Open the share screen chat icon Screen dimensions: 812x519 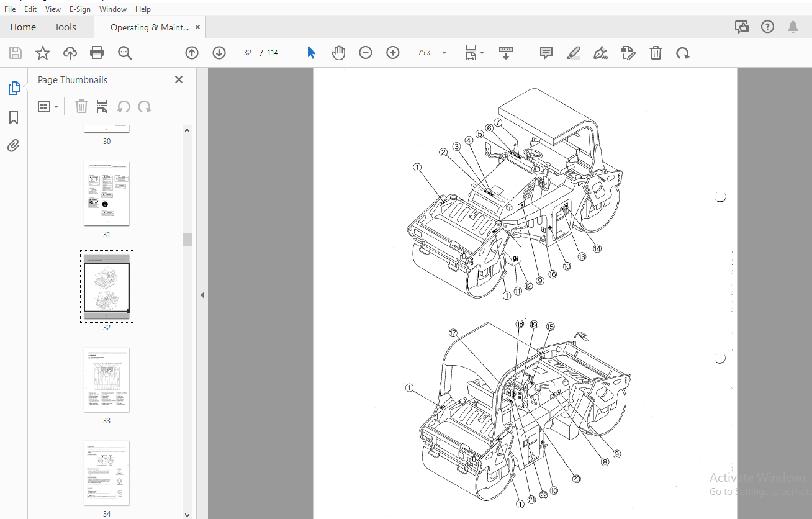(741, 27)
